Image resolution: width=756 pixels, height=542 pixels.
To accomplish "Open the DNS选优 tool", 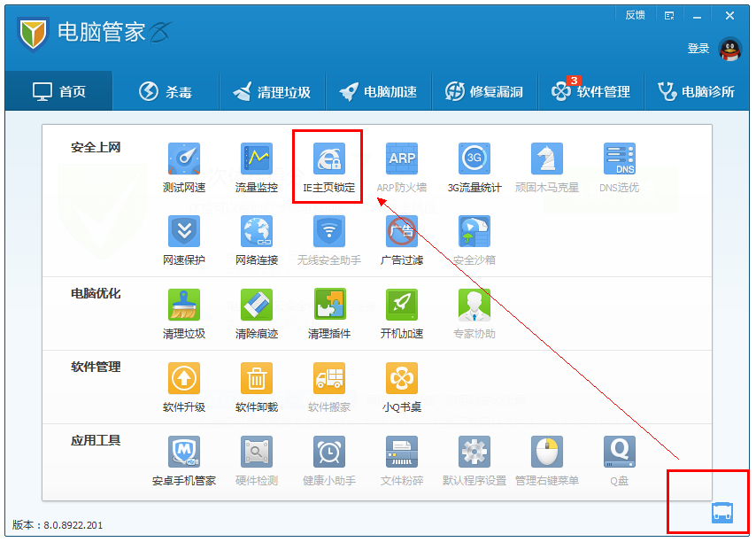I will (620, 167).
